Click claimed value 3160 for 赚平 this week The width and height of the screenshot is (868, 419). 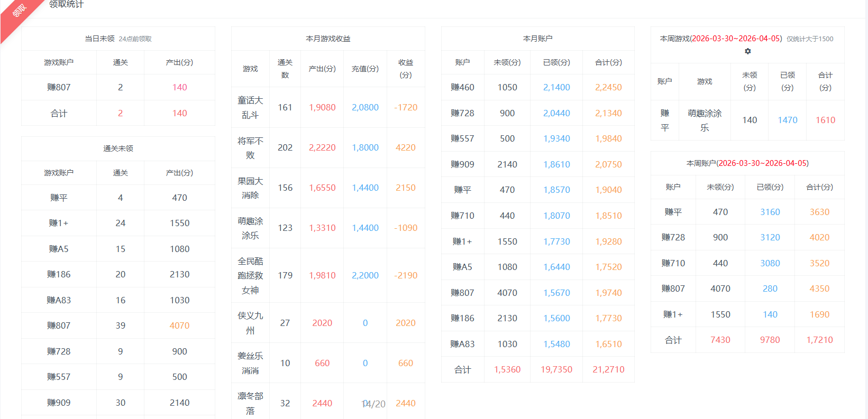[x=770, y=212]
